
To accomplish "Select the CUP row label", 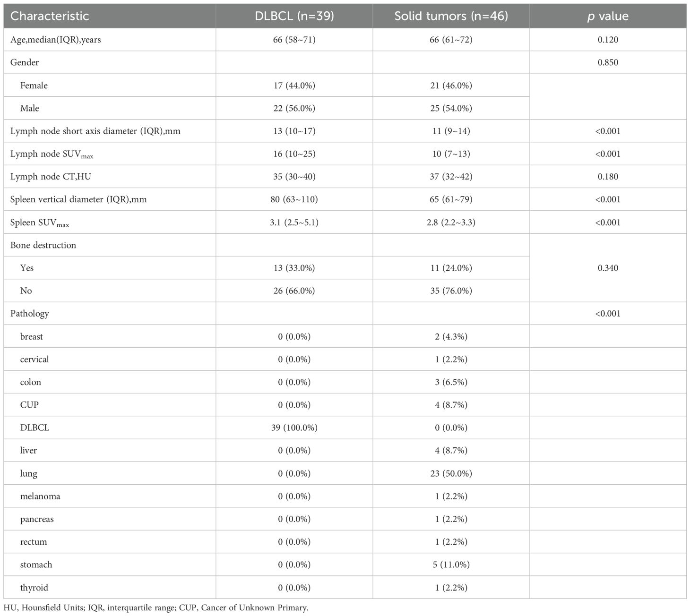I will 29,405.
